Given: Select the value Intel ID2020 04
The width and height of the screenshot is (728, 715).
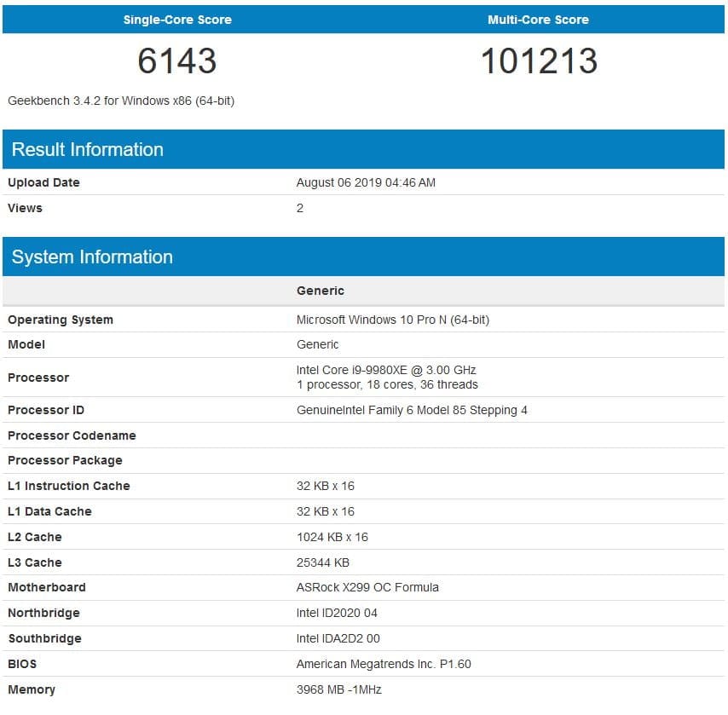Looking at the screenshot, I should pyautogui.click(x=337, y=614).
